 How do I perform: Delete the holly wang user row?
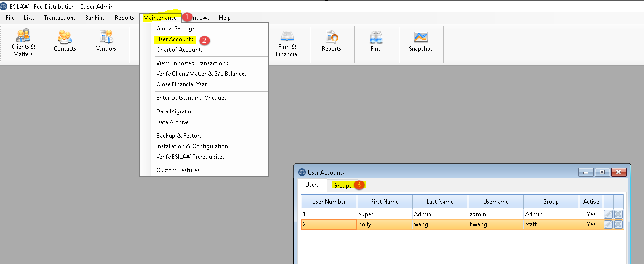tap(618, 224)
